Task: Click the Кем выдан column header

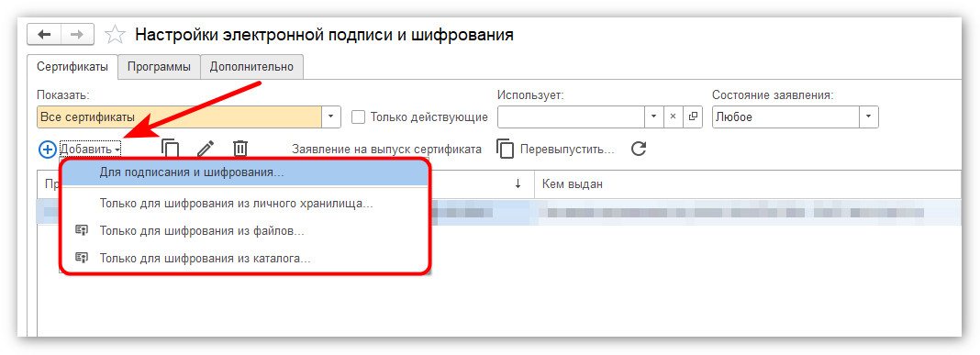Action: [748, 183]
